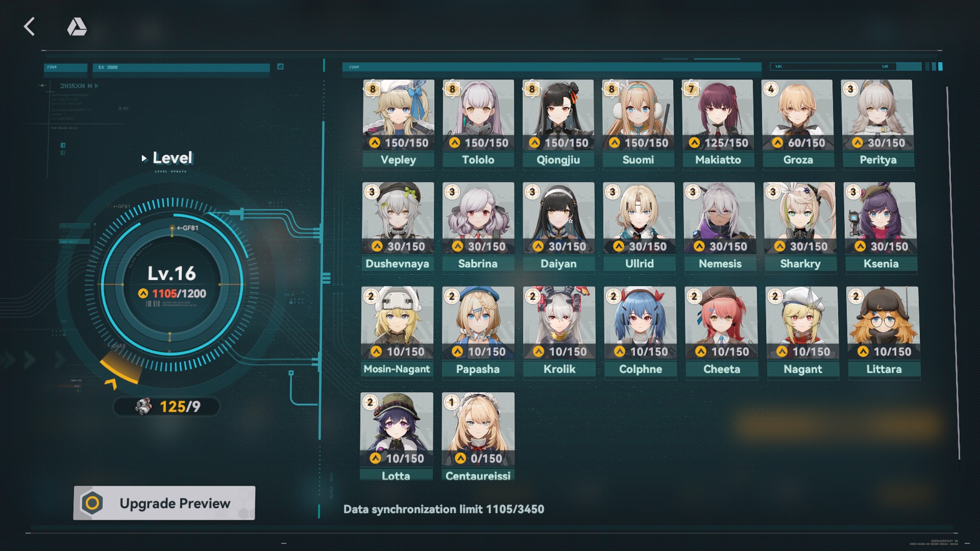
Task: Click the Data synchronization limit text
Action: (444, 509)
